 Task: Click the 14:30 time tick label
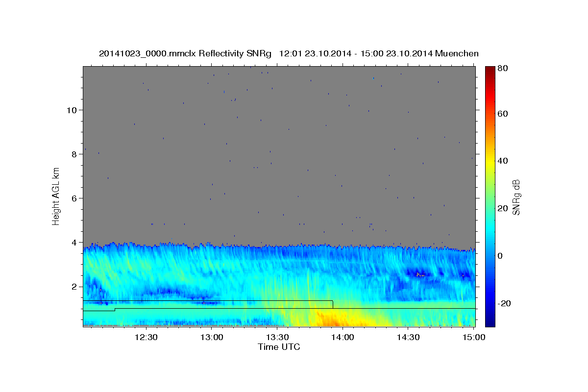click(x=408, y=337)
